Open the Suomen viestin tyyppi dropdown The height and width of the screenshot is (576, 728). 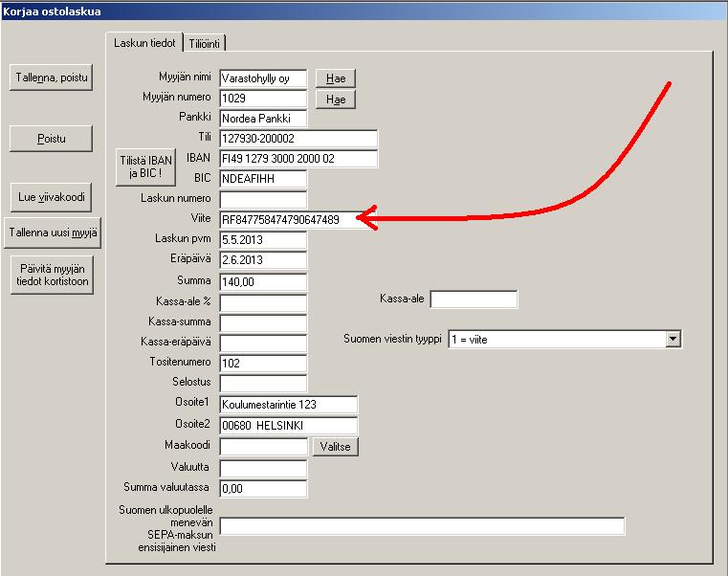tap(673, 339)
